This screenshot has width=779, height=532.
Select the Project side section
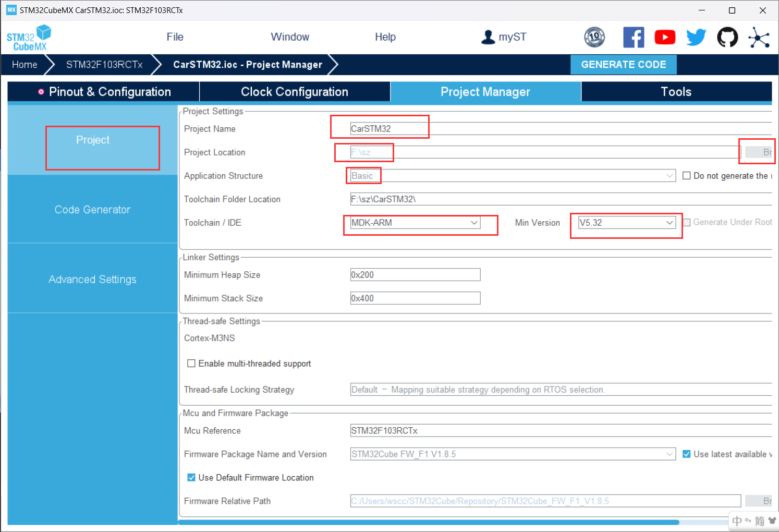tap(93, 140)
